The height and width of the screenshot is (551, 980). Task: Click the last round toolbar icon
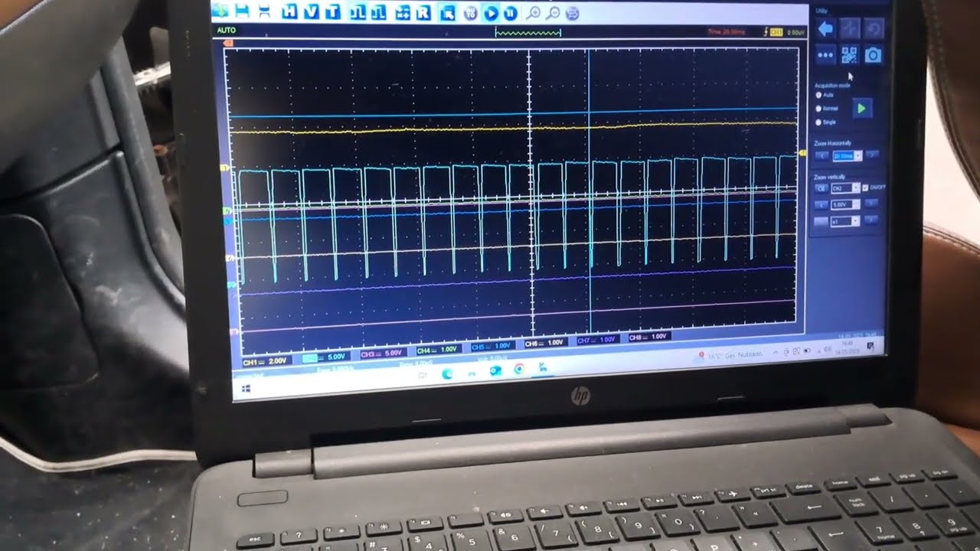pos(572,14)
